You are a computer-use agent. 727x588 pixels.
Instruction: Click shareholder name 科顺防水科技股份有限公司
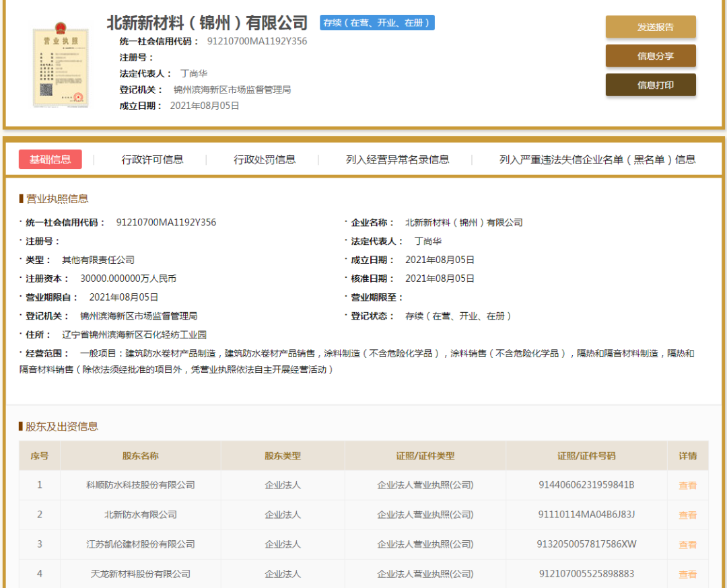pyautogui.click(x=141, y=485)
